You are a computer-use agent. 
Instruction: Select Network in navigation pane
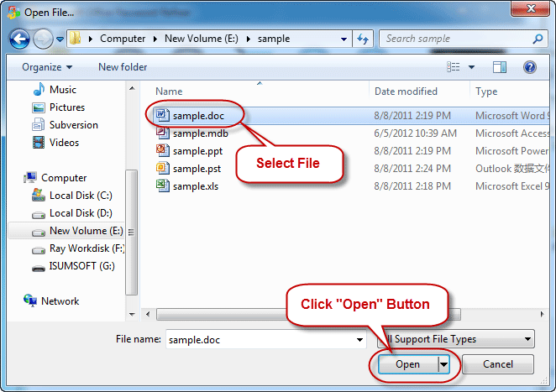[x=60, y=301]
